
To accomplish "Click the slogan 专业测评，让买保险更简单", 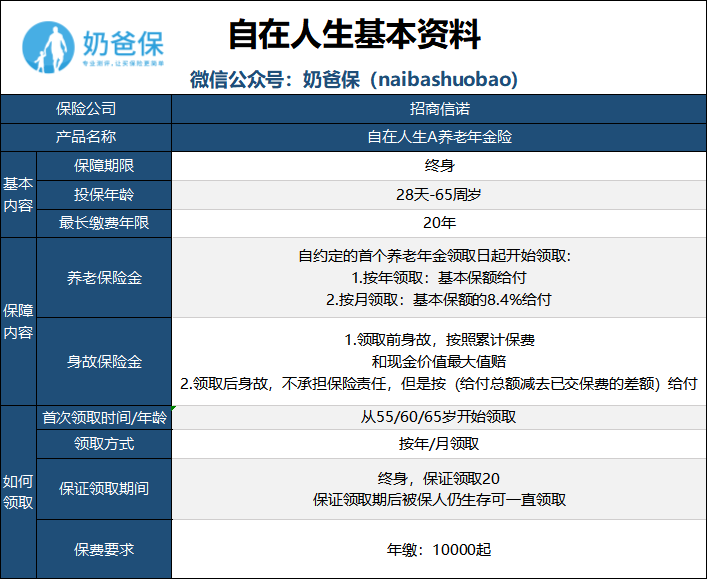I will pos(123,64).
